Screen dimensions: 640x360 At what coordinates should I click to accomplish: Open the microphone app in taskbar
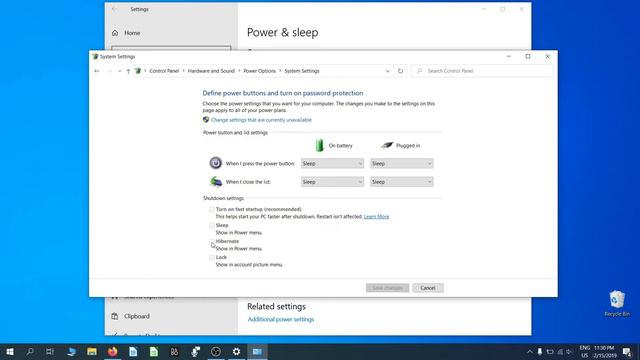[x=195, y=351]
